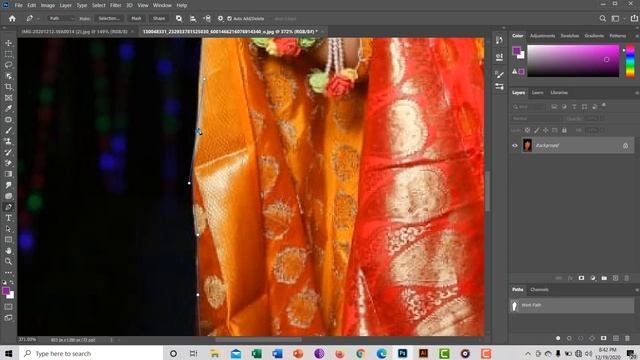Toggle lock transparent pixels icon
640x360 pixels.
click(x=527, y=130)
